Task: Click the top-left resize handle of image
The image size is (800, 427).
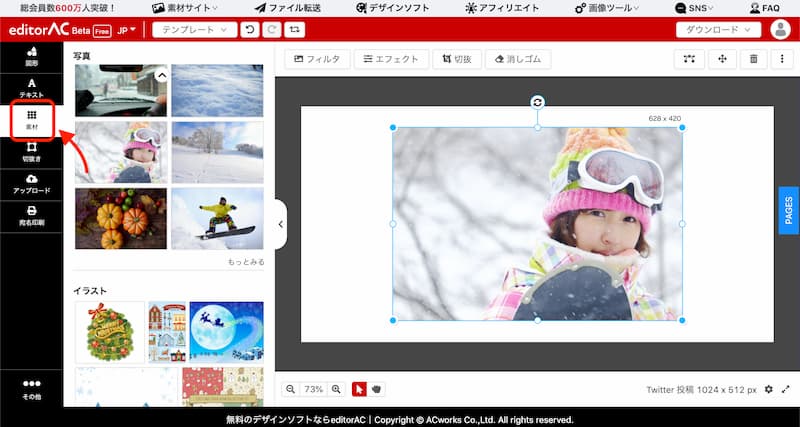Action: click(393, 128)
